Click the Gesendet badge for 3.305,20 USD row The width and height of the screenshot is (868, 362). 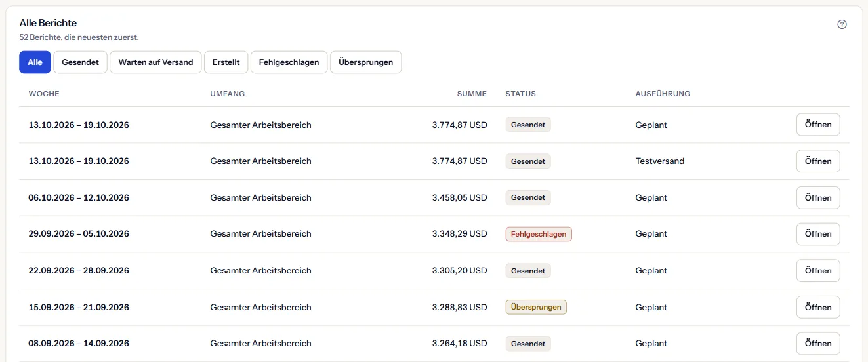528,270
